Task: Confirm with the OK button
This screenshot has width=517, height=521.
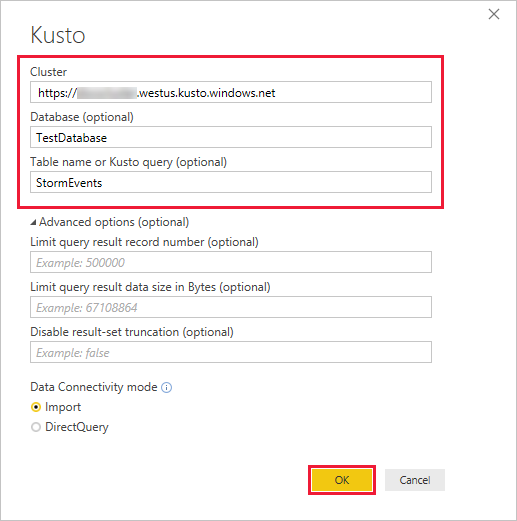Action: [x=342, y=480]
